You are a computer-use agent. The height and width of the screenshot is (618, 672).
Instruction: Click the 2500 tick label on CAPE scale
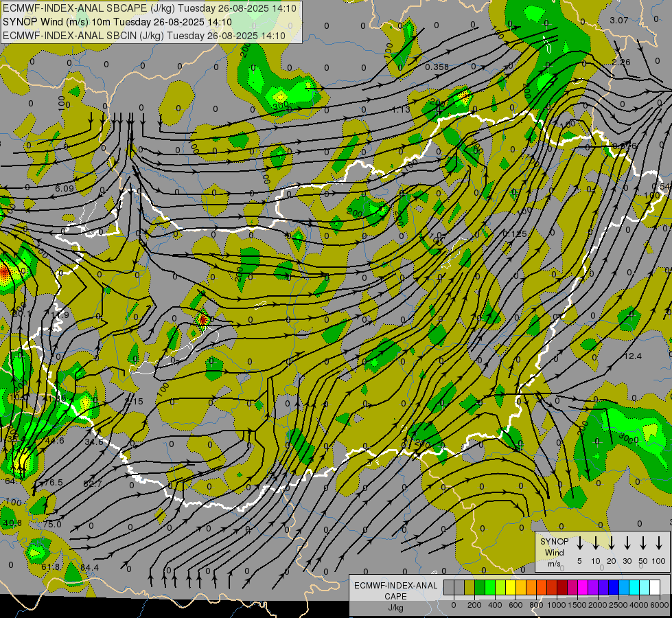(x=618, y=605)
